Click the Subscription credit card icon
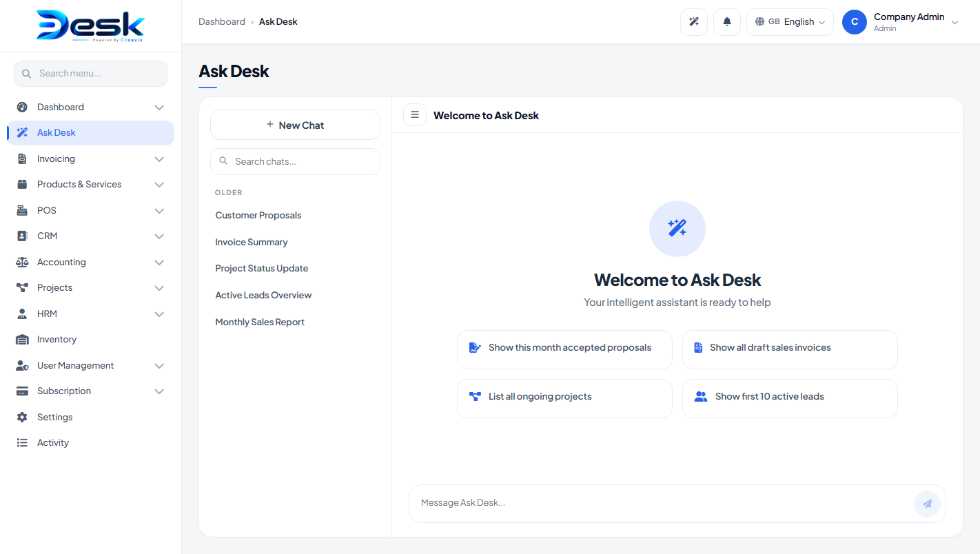This screenshot has width=980, height=554. pyautogui.click(x=22, y=391)
